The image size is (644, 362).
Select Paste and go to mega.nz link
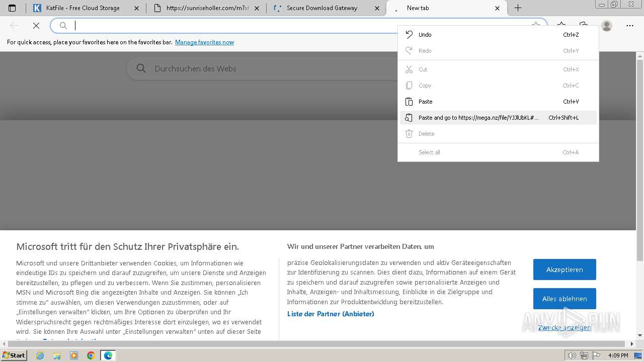(x=498, y=118)
